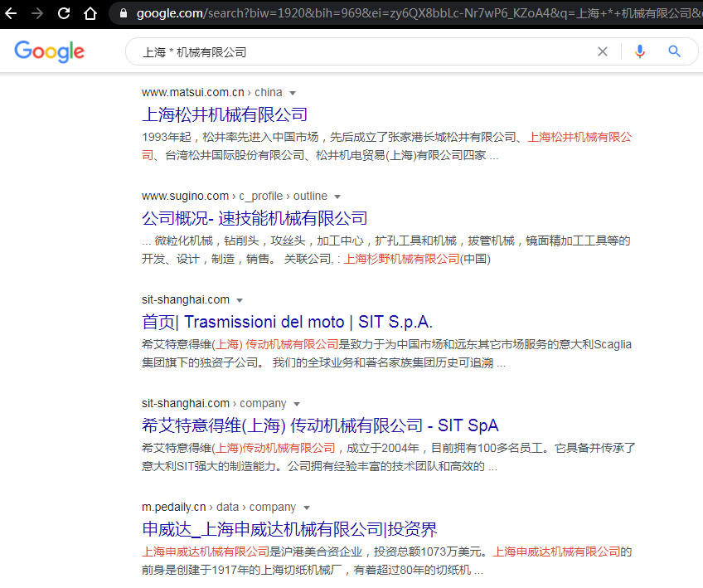This screenshot has height=588, width=703.
Task: Open the 上海松井机械有限公司 result link
Action: [x=225, y=114]
